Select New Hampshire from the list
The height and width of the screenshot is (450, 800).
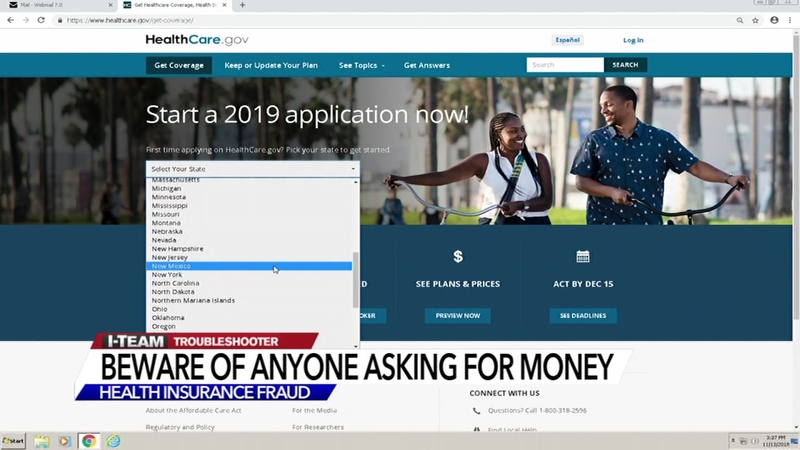178,248
